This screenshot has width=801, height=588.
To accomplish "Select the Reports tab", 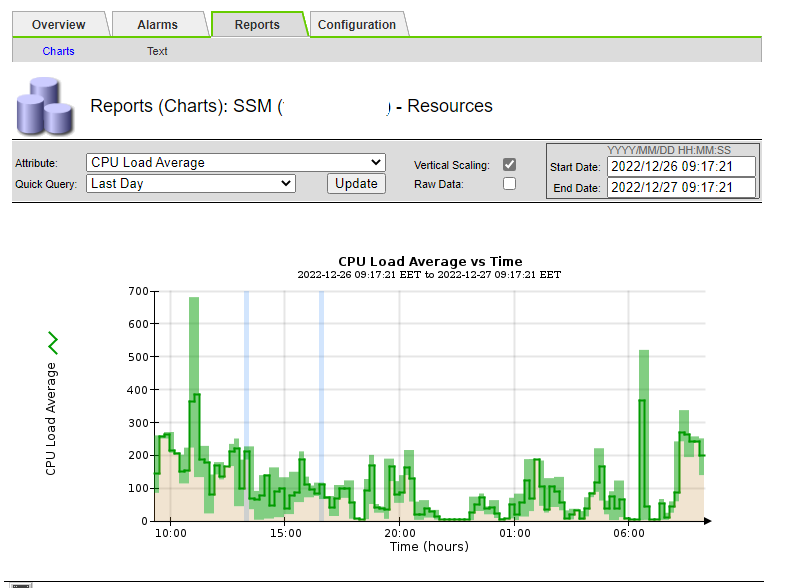I will coord(259,24).
